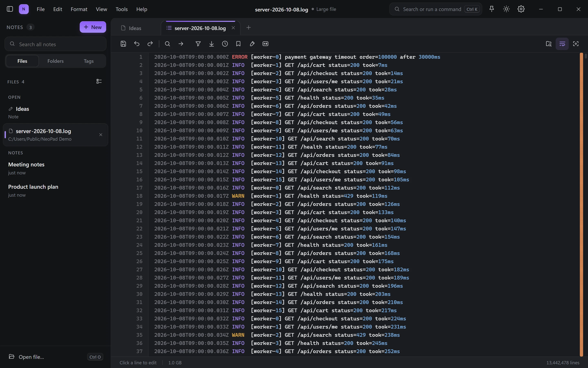Screen dimensions: 588x368
Task: Select the Tags sidebar tab
Action: pos(89,61)
